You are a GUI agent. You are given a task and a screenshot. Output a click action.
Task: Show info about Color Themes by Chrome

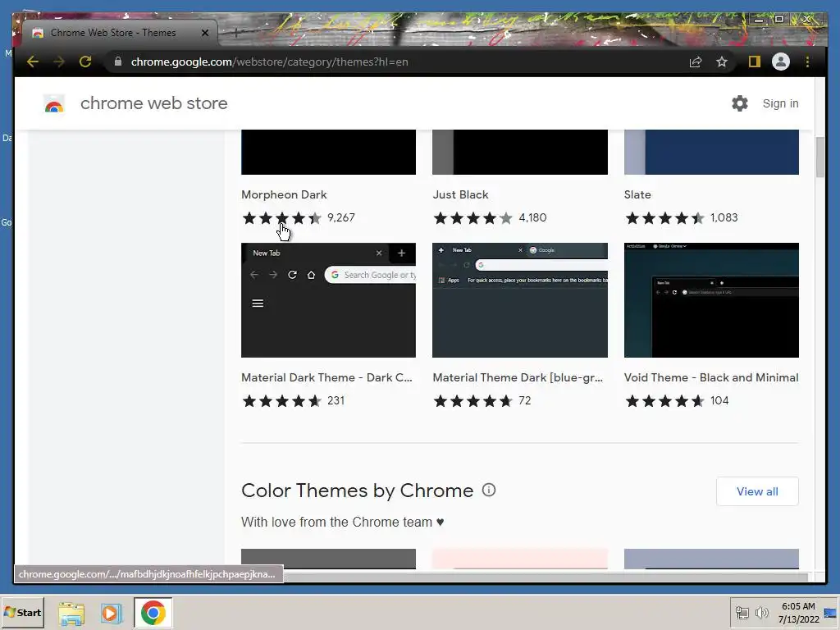489,490
